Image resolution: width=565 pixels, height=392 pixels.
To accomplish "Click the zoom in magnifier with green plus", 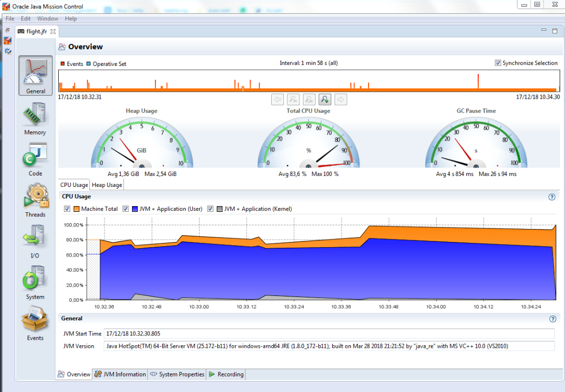I will tap(325, 99).
